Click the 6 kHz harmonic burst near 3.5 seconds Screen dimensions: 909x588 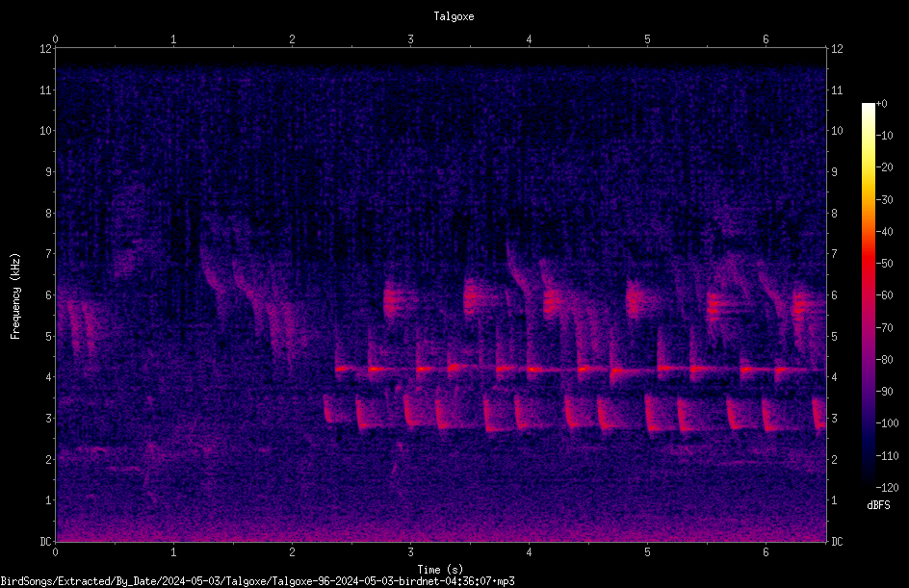coord(477,298)
